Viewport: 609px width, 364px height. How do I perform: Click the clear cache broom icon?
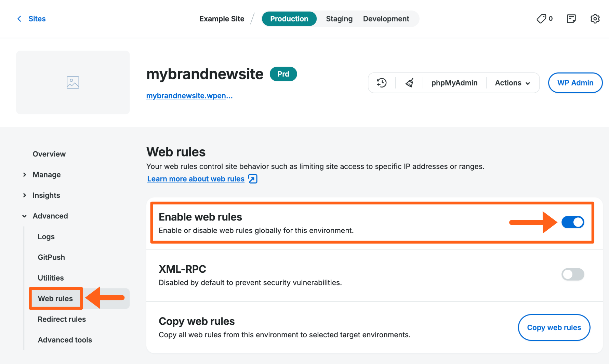(409, 82)
